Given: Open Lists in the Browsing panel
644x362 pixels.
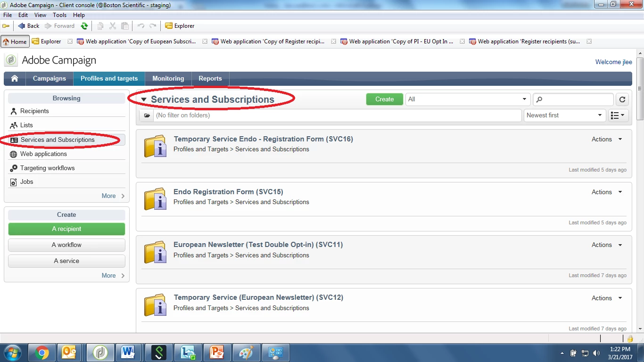Looking at the screenshot, I should [26, 125].
